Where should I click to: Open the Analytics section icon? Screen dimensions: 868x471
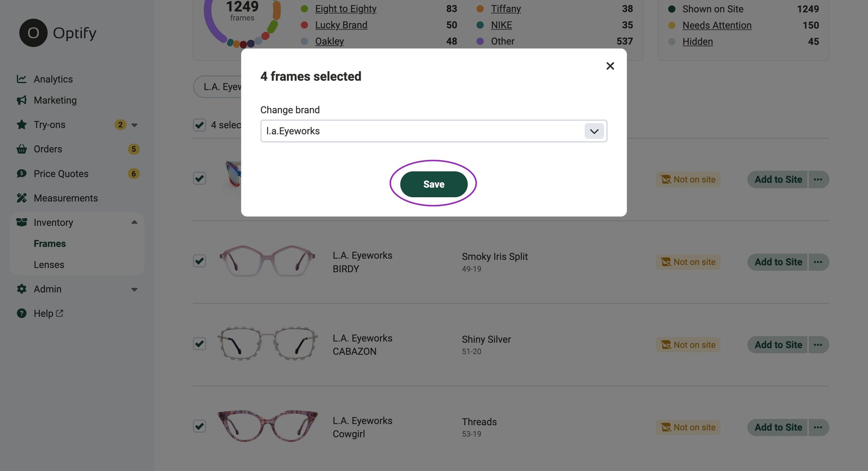coord(22,79)
